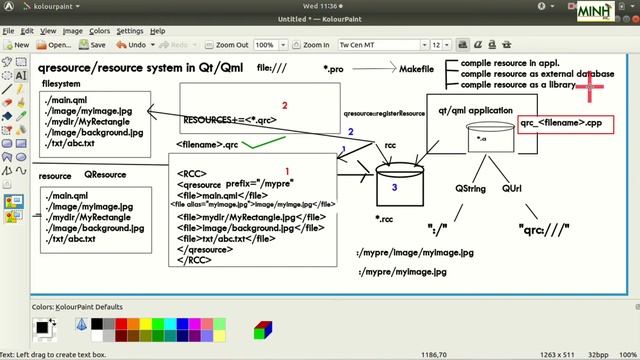Viewport: 640px width, 360px height.
Task: Open the Colors menu
Action: pyautogui.click(x=100, y=31)
